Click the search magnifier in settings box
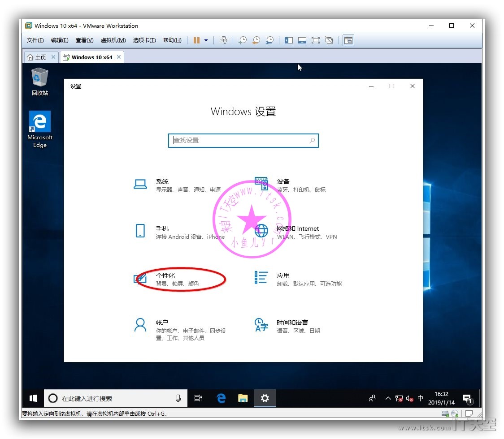The height and width of the screenshot is (439, 504). 312,140
